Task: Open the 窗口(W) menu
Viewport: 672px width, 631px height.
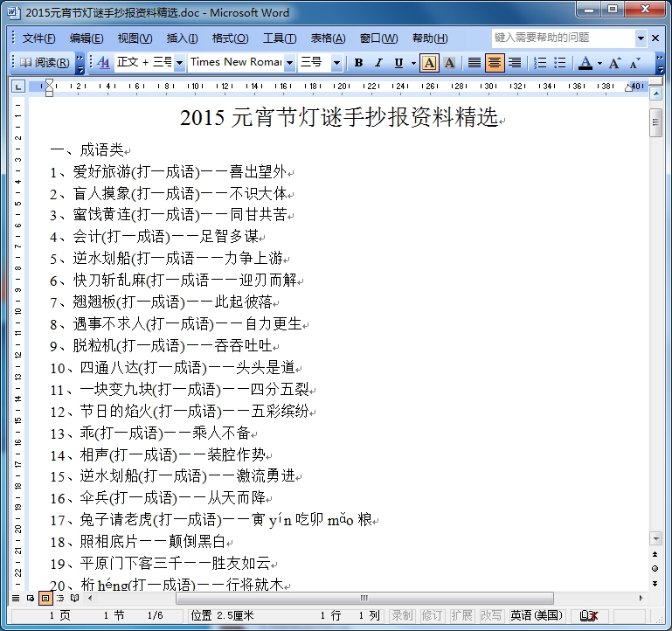Action: click(x=378, y=38)
